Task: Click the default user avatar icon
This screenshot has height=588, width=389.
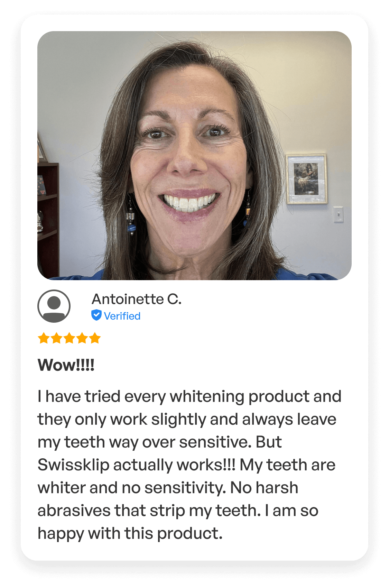Action: tap(54, 306)
